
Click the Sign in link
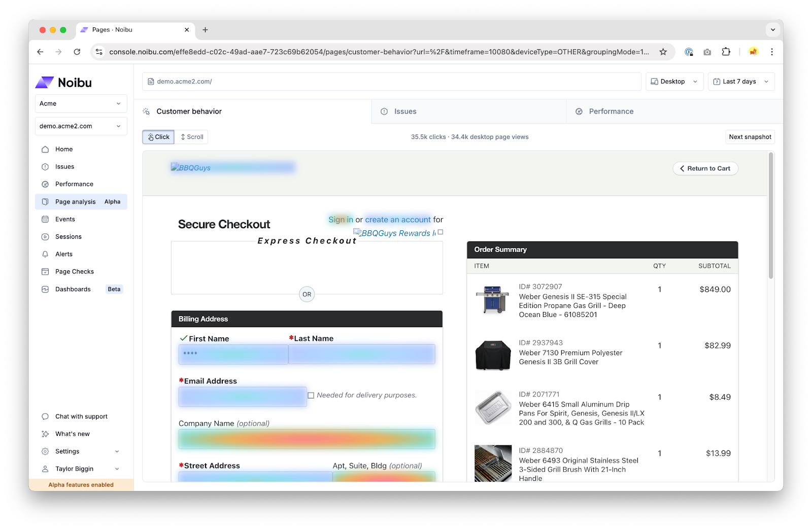coord(341,220)
